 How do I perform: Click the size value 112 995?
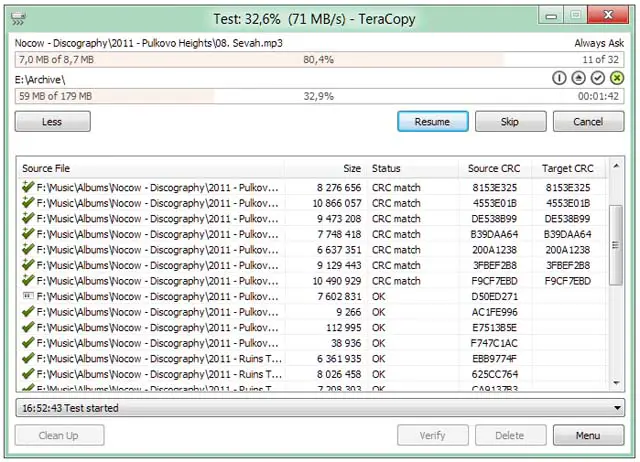pyautogui.click(x=344, y=327)
